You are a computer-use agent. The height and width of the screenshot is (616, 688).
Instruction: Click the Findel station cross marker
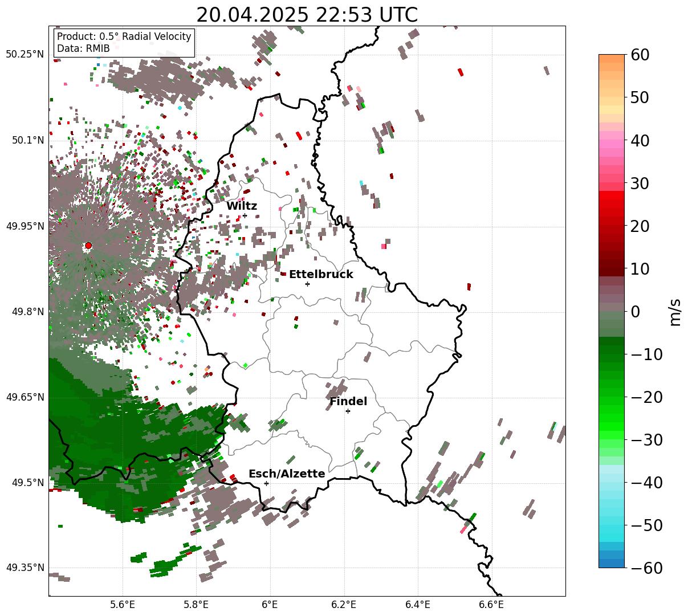(348, 411)
